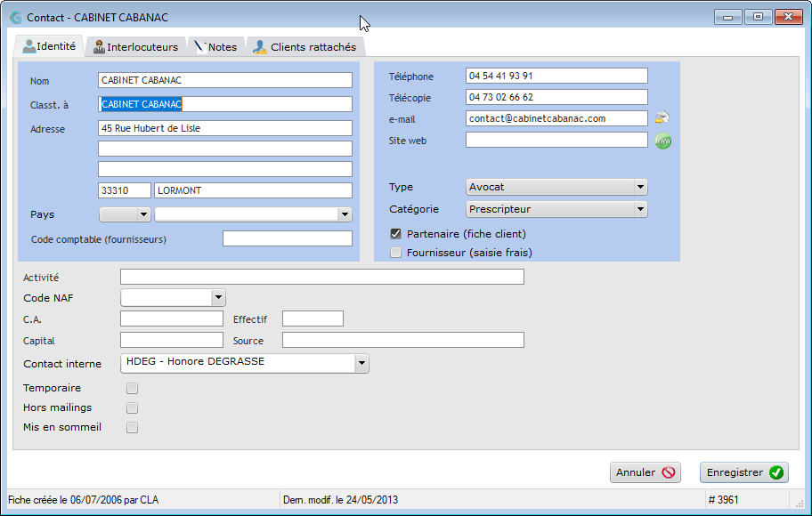Image resolution: width=812 pixels, height=516 pixels.
Task: Maximize the Contact window
Action: 759,17
